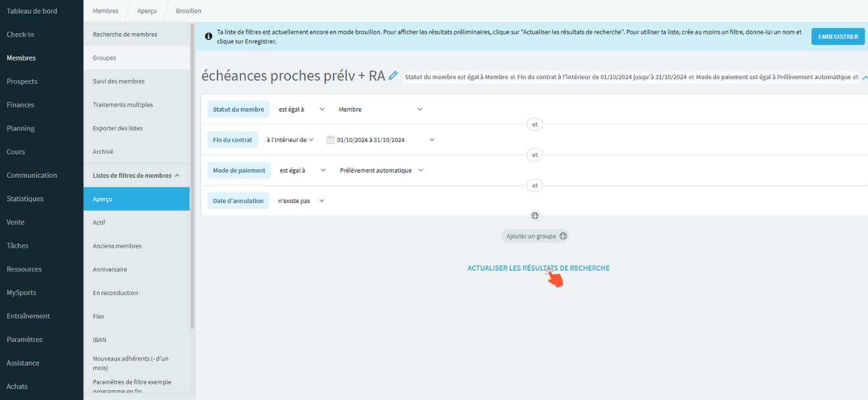868x400 pixels.
Task: Open calendar icon in Fin du contrat row
Action: coord(330,140)
